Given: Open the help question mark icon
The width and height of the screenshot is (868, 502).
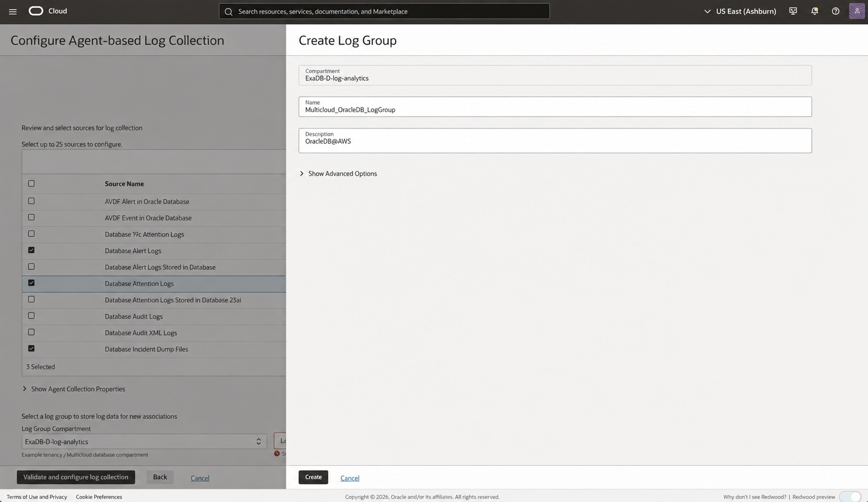Looking at the screenshot, I should 835,11.
